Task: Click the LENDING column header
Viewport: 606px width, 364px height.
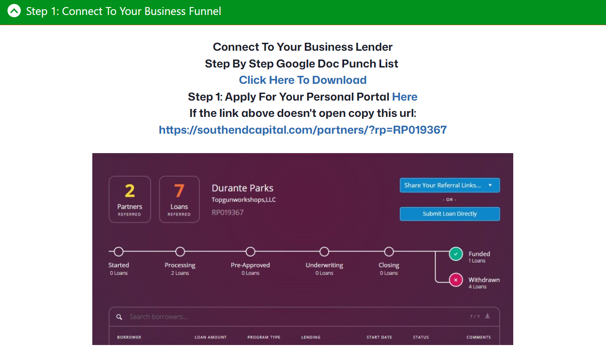Action: (x=311, y=337)
